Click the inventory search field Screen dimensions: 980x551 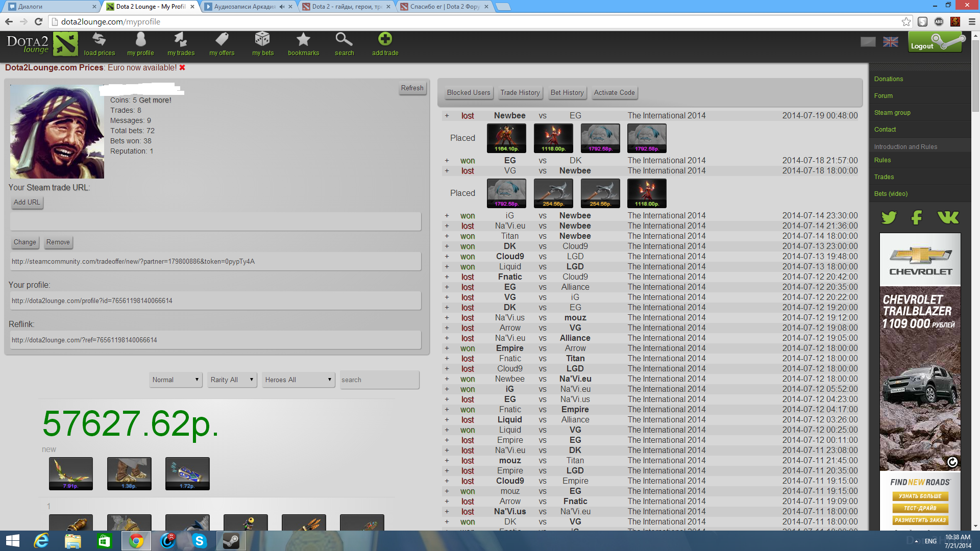379,380
